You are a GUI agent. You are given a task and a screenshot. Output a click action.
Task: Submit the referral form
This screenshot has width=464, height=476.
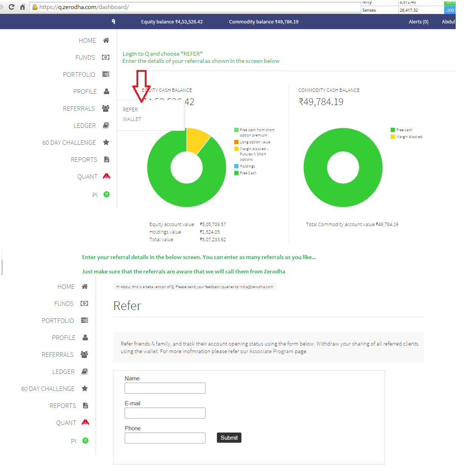(x=229, y=437)
